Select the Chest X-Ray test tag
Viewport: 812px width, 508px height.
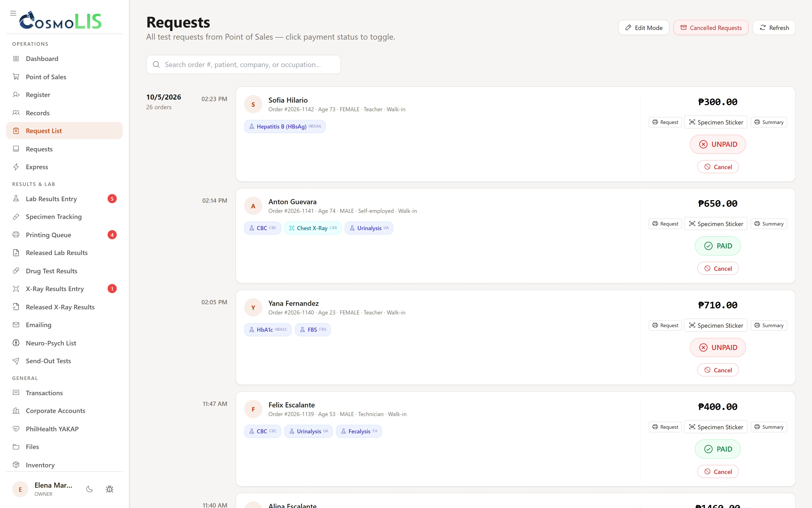pyautogui.click(x=313, y=228)
